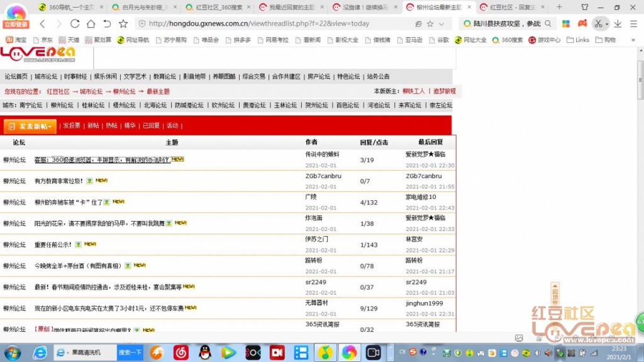The width and height of the screenshot is (644, 362).
Task: Click the 发投票 filter link
Action: pos(72,125)
